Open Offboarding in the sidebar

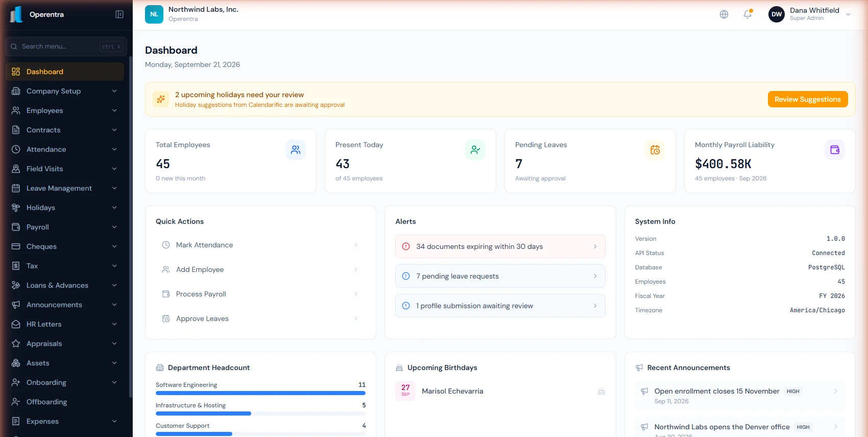[x=64, y=402]
